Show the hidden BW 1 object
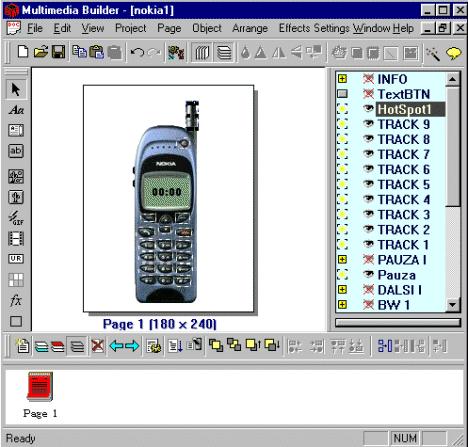This screenshot has width=468, height=447. [x=368, y=304]
